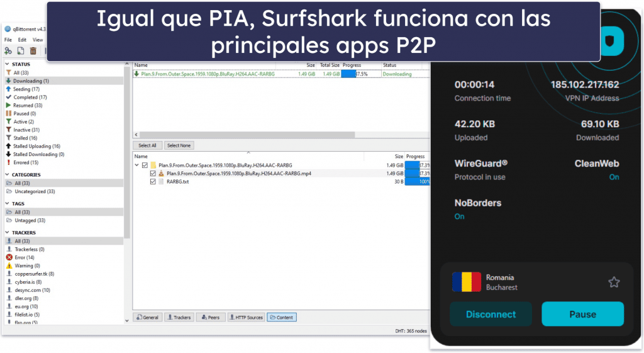Collapse the TRACKERS section
This screenshot has height=353, width=644.
[7, 233]
